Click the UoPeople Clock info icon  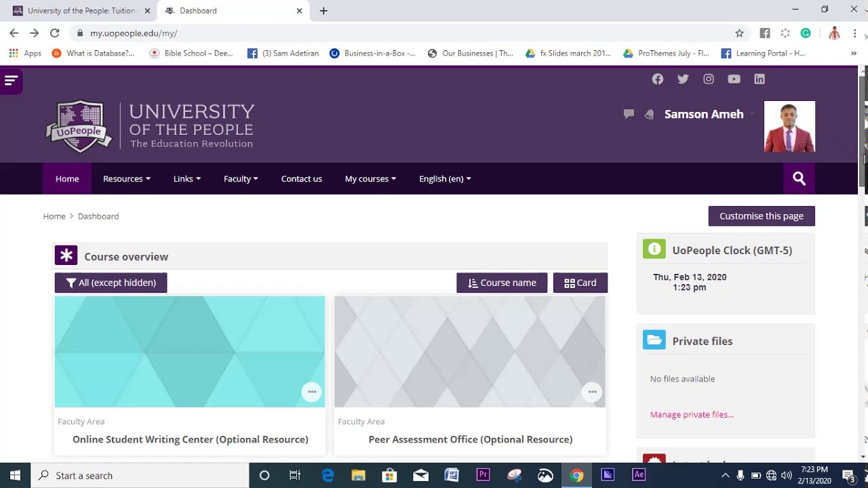point(654,249)
